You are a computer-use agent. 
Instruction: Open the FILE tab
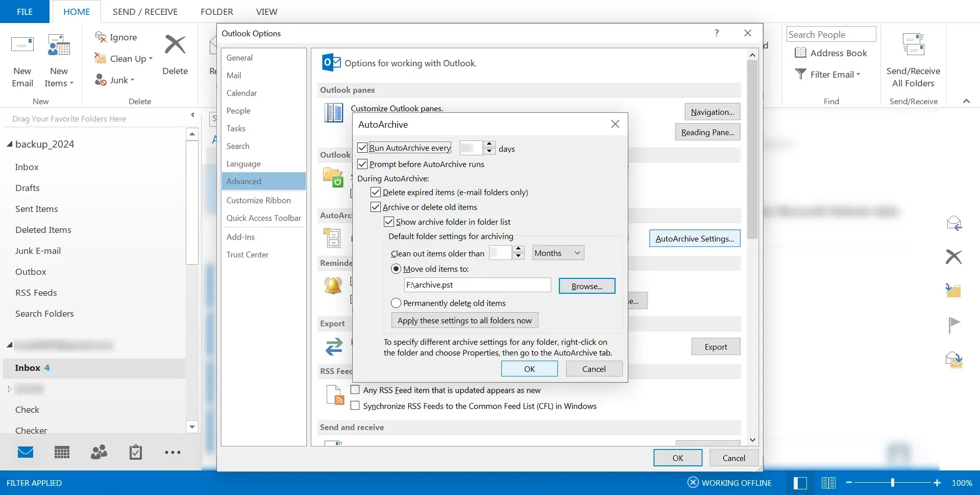24,11
